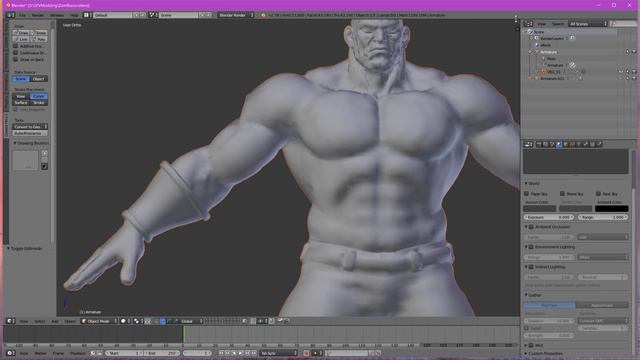This screenshot has height=360, width=640.
Task: Click the Horizon Color swatch
Action: point(540,209)
